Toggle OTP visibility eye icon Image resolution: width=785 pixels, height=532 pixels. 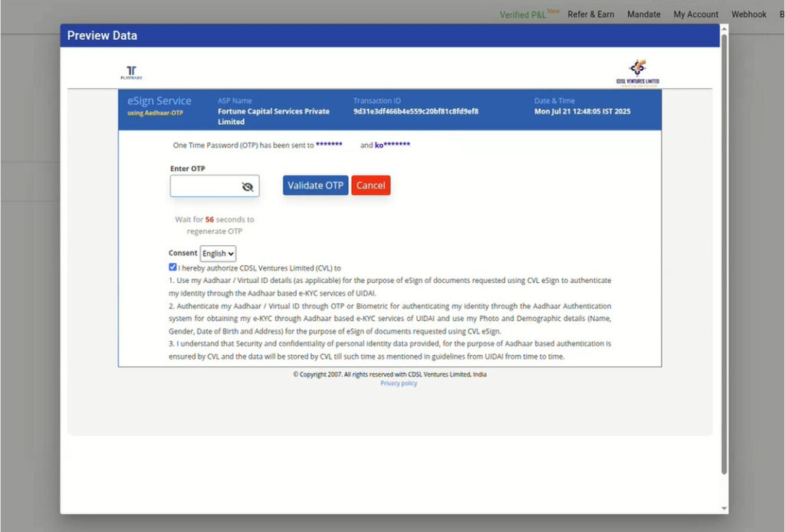[x=248, y=187]
